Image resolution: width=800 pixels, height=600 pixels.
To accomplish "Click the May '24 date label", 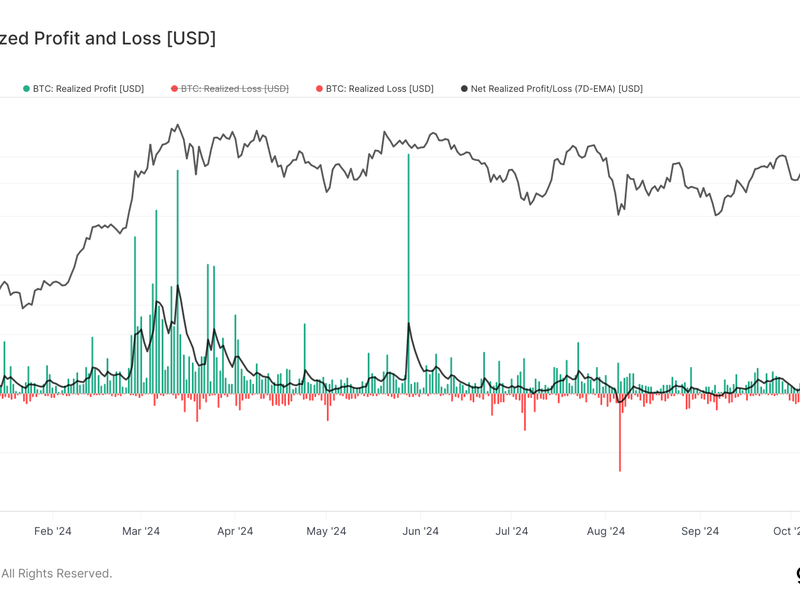I will [326, 531].
